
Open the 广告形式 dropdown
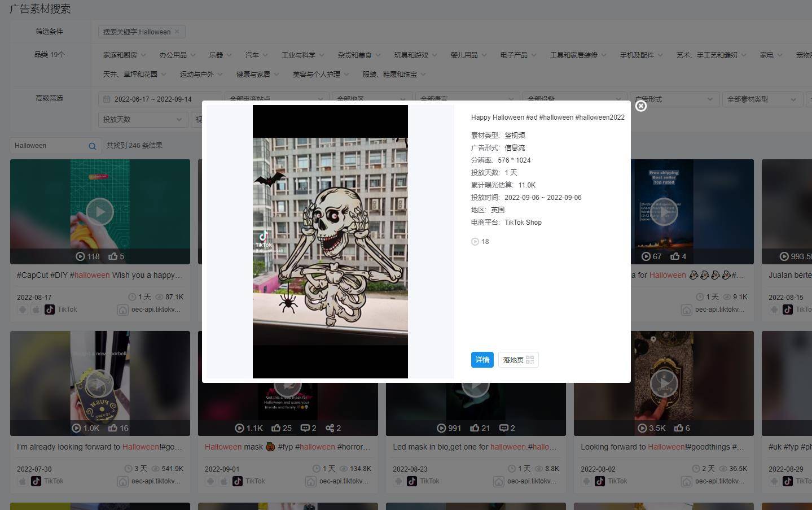tap(674, 99)
